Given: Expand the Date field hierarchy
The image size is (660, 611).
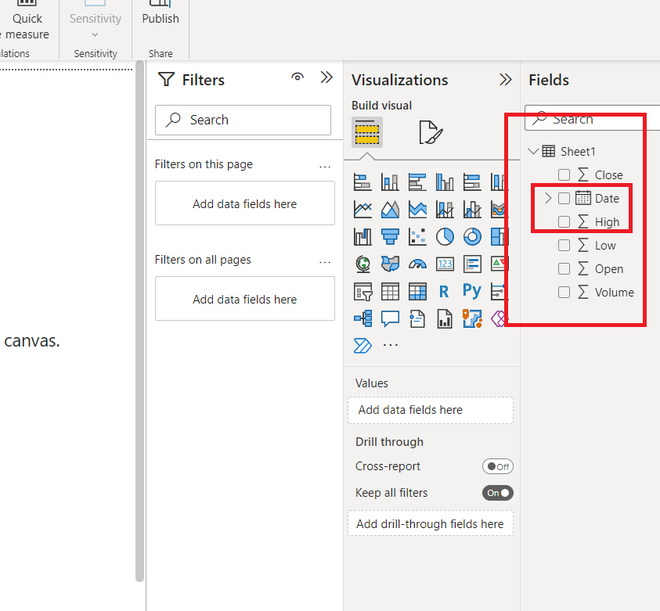Looking at the screenshot, I should tap(548, 198).
